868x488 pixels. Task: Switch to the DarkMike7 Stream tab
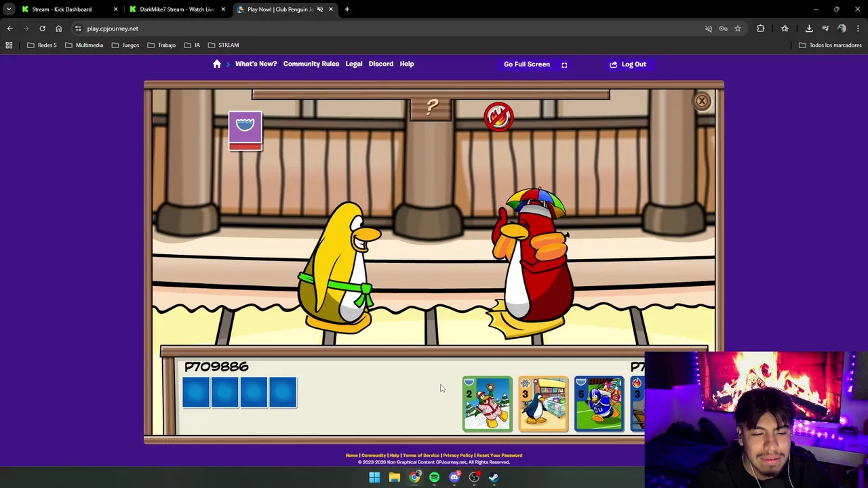pos(177,9)
